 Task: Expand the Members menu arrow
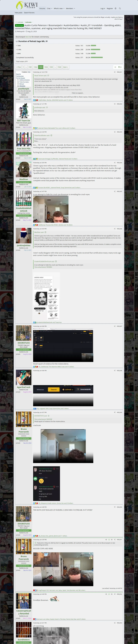click(75, 8)
